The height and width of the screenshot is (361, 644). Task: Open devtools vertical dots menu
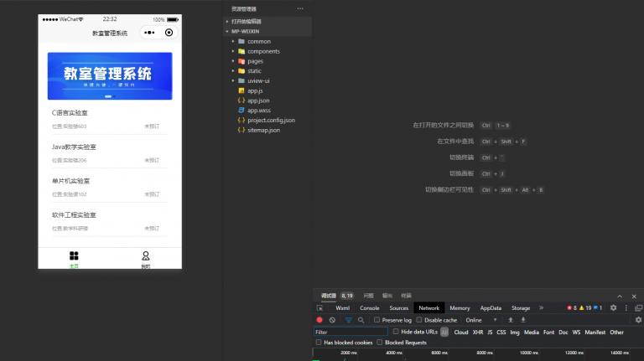[626, 307]
